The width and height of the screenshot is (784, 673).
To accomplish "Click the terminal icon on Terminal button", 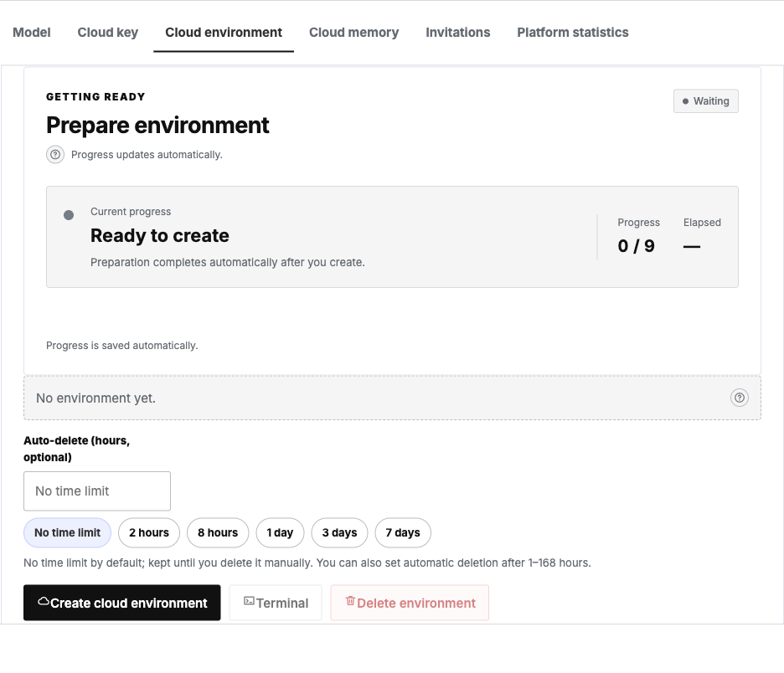I will tap(249, 600).
